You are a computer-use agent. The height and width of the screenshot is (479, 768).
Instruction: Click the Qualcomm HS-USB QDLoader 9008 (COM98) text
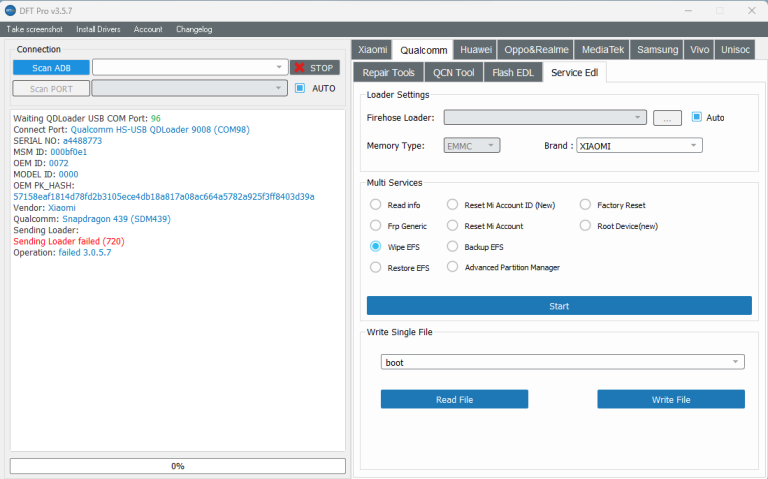tap(160, 130)
